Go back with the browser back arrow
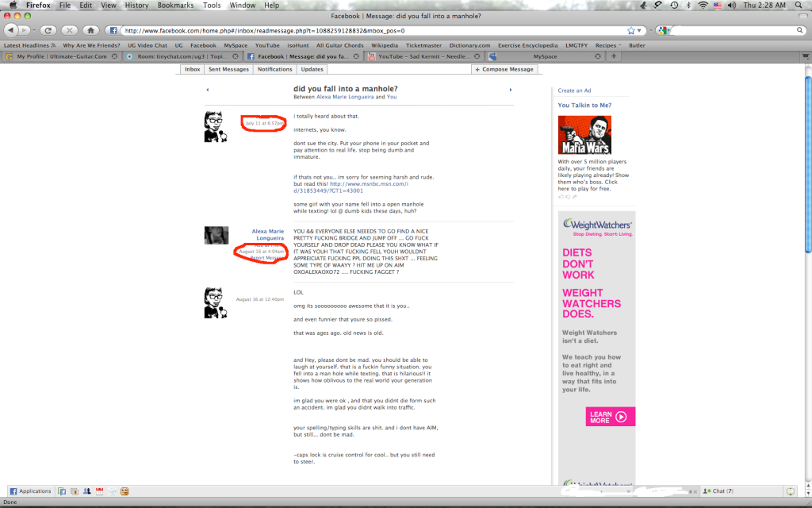Image resolution: width=812 pixels, height=508 pixels. (x=11, y=31)
